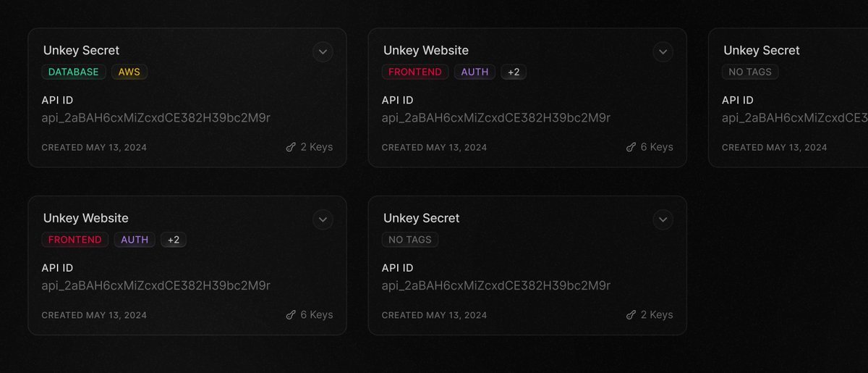Click key icon in DATABASE-tagged Unkey Secret card

pyautogui.click(x=291, y=147)
